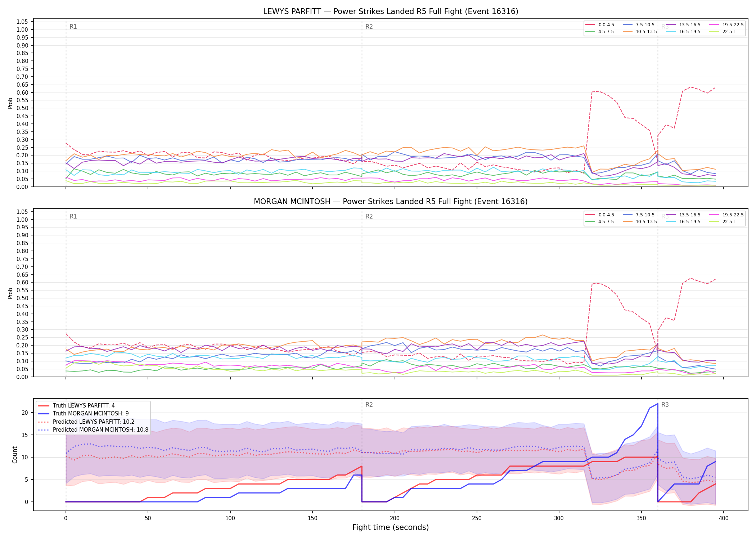Screen dimensions: 756x540
Task: Click 'Prob' axis label on Morgan McIntosh chart
Action: tap(10, 293)
